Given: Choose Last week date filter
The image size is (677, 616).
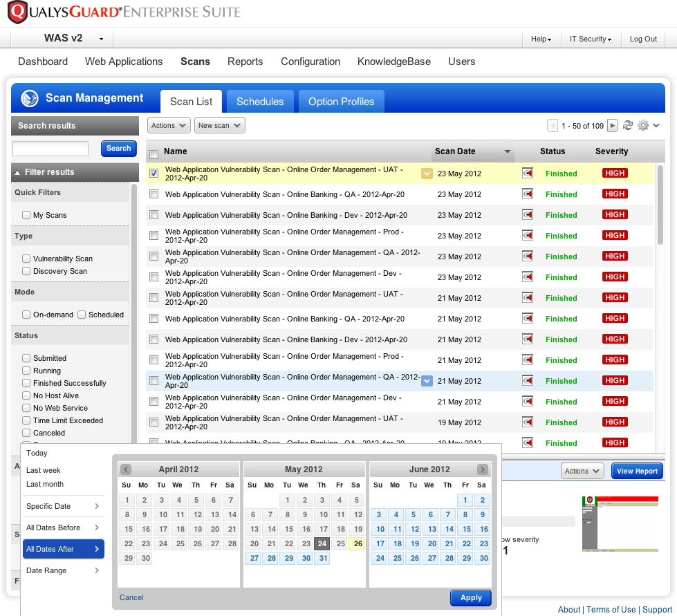Looking at the screenshot, I should click(x=43, y=470).
